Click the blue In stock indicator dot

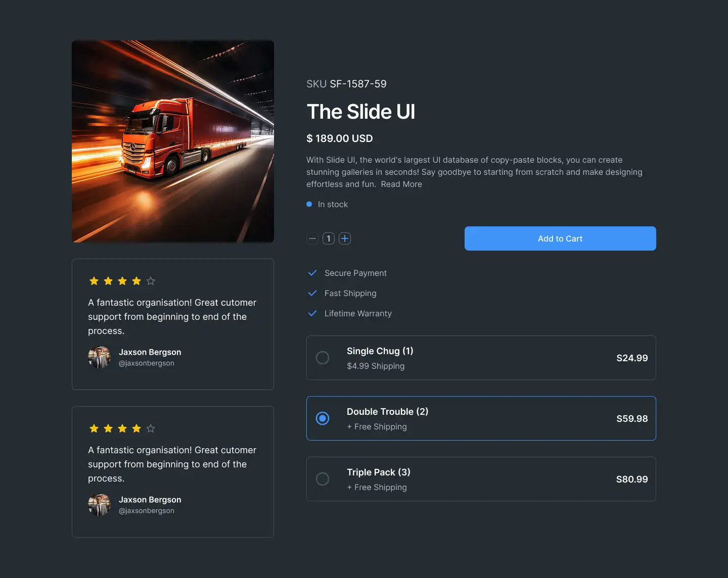click(309, 204)
